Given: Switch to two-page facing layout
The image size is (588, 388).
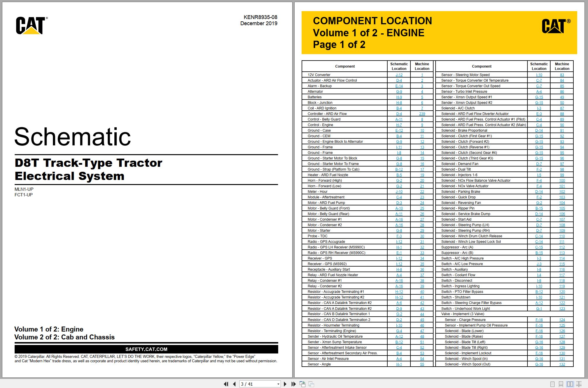Looking at the screenshot, I should pos(570,384).
